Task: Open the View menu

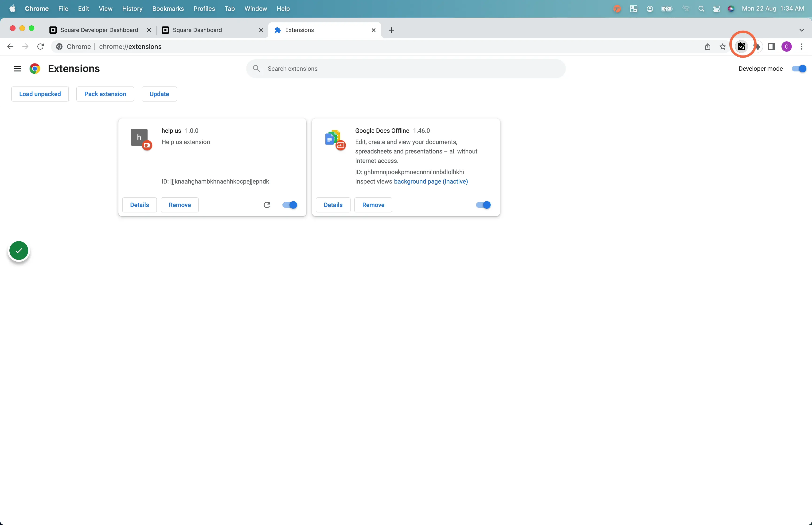Action: pos(106,8)
